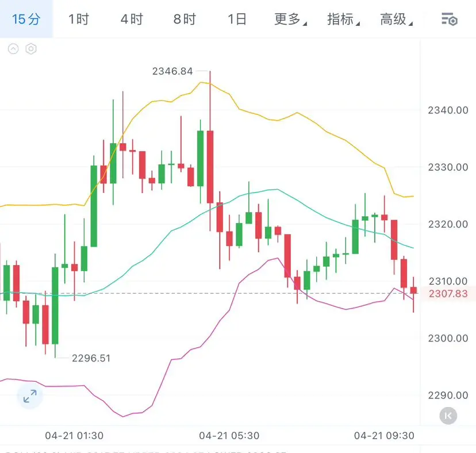Expand chart to fullscreen with arrows icon

[x=30, y=396]
